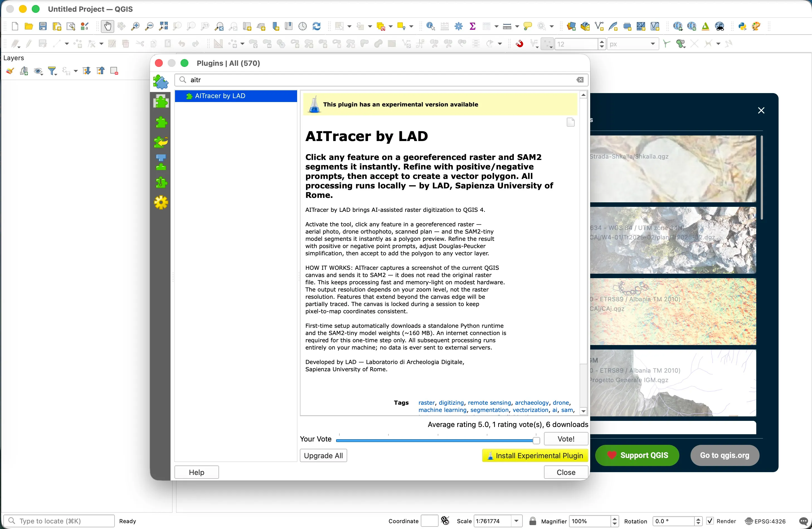Open the Data Source Manager icon

click(x=571, y=26)
